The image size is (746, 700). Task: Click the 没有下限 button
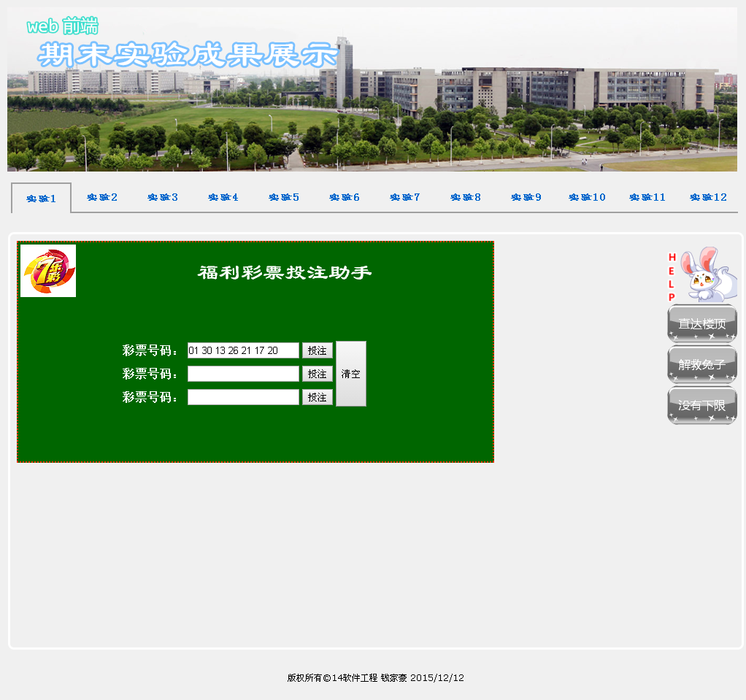702,405
